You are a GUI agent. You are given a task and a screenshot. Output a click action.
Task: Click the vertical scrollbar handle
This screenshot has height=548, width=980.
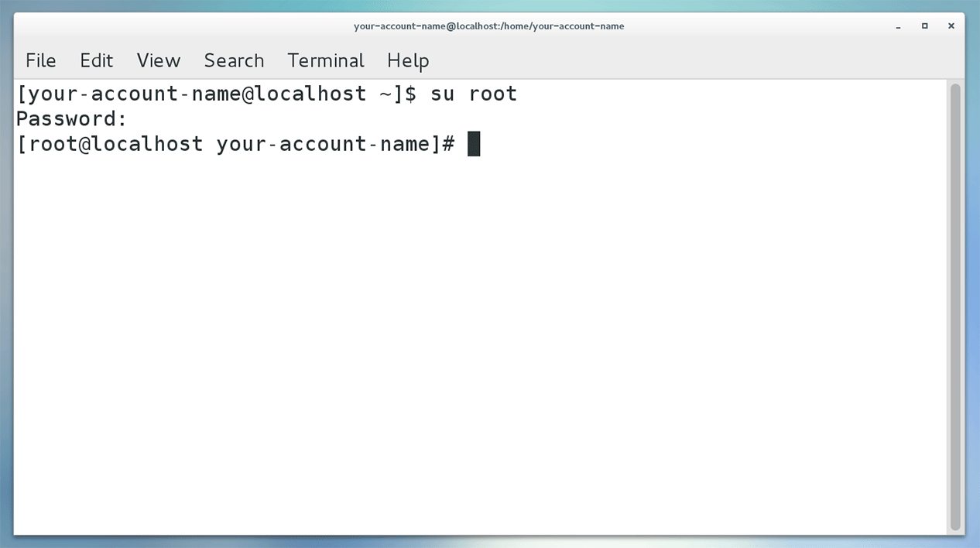point(955,306)
